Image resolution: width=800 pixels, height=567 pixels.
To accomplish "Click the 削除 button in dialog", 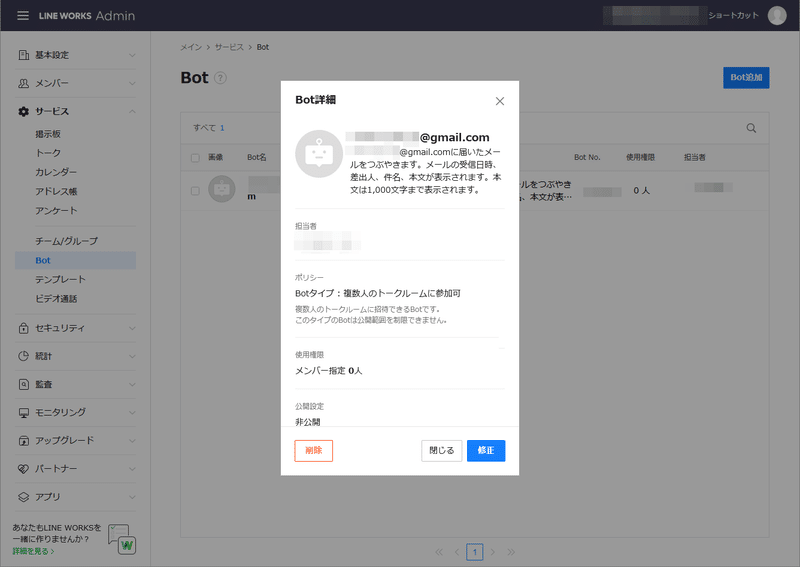I will 313,451.
